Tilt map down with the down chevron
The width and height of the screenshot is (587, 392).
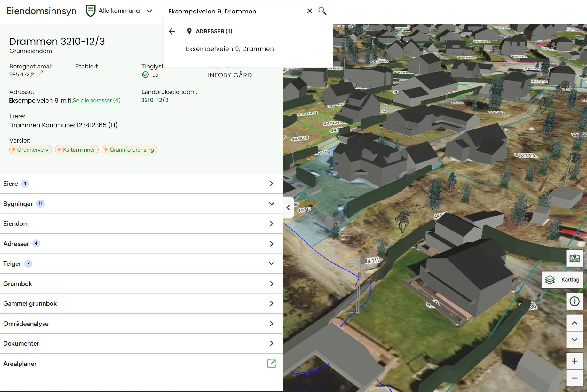575,340
